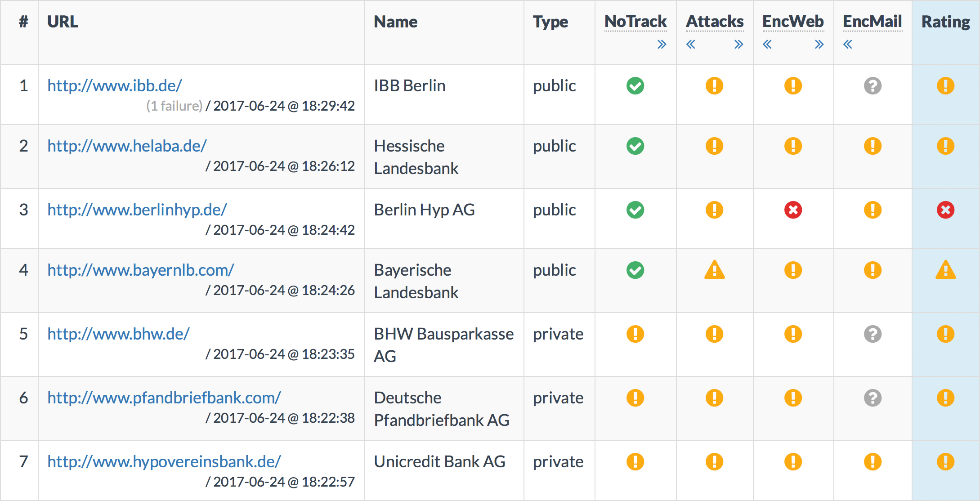980x501 pixels.
Task: Click red EncWeb cross for Berlin Hyp AG
Action: click(x=793, y=210)
